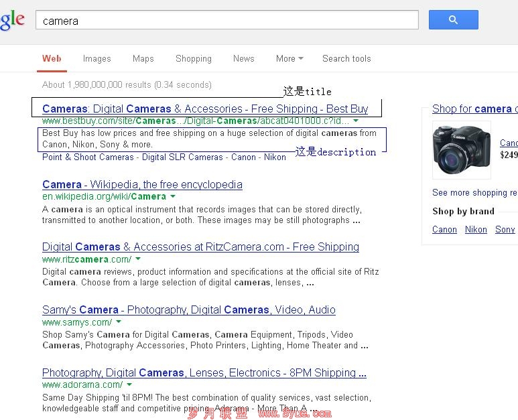Image resolution: width=518 pixels, height=420 pixels.
Task: Click the Canon camera product thumbnail
Action: click(x=462, y=149)
